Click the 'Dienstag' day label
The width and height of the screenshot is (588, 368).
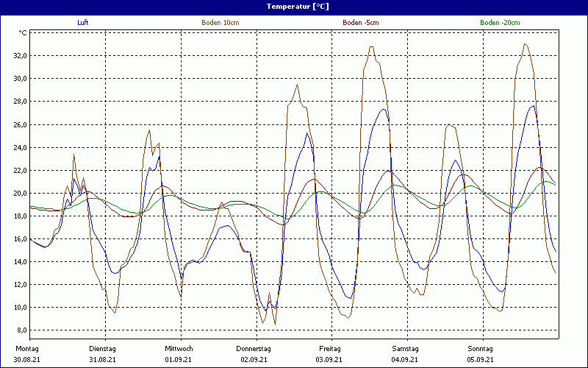(102, 349)
